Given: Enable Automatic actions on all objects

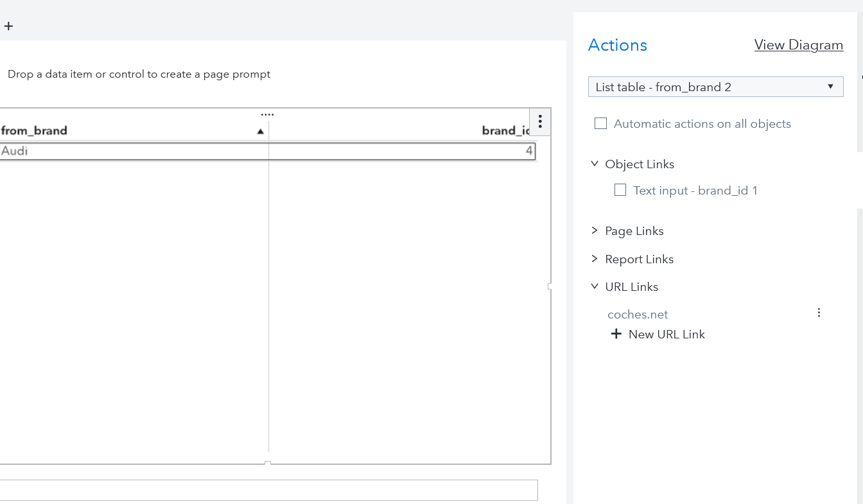Looking at the screenshot, I should click(601, 124).
